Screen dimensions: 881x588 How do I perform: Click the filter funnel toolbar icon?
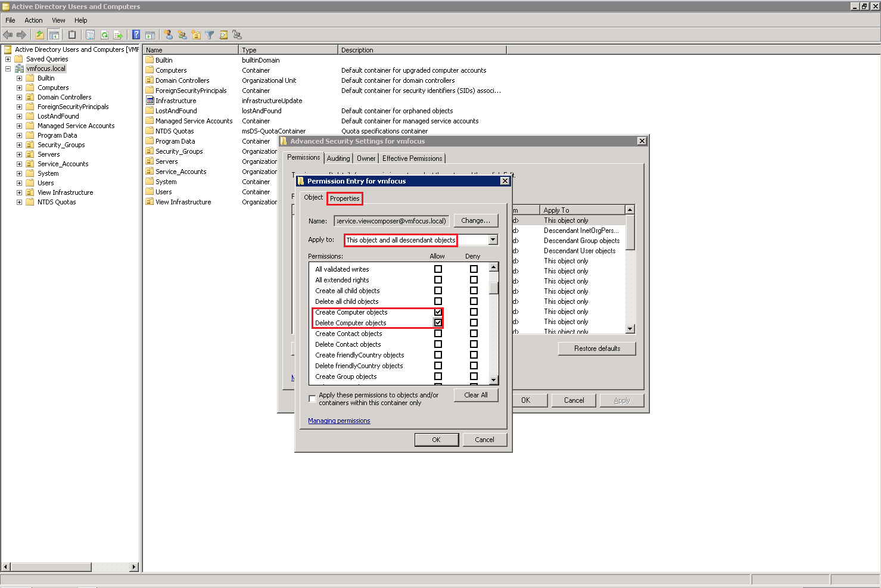[x=210, y=35]
